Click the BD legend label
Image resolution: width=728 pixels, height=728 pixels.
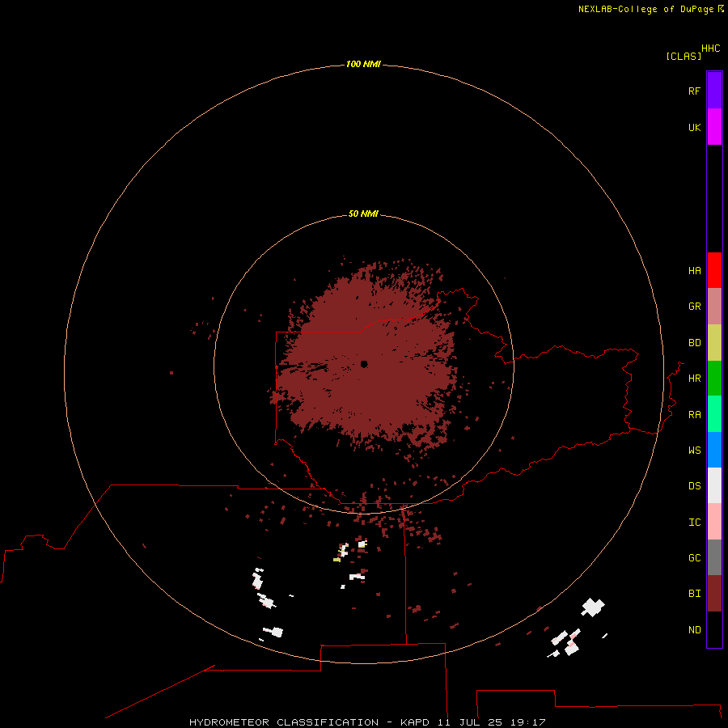click(x=694, y=343)
